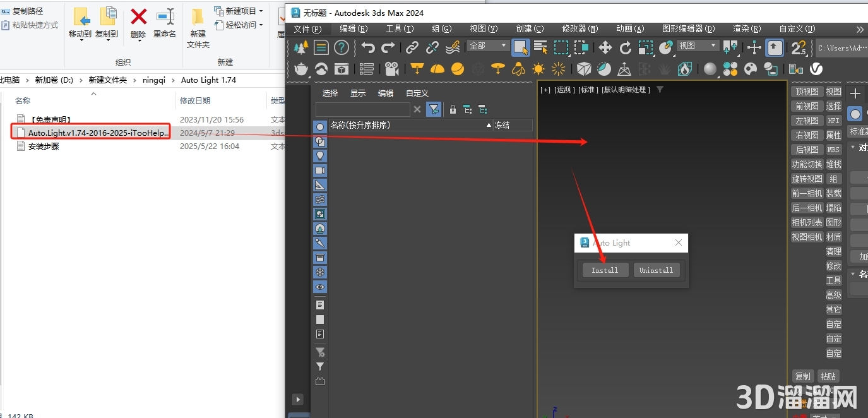The width and height of the screenshot is (868, 418).
Task: Click the sort arrow in 名称(按升序排序) header
Action: click(489, 126)
